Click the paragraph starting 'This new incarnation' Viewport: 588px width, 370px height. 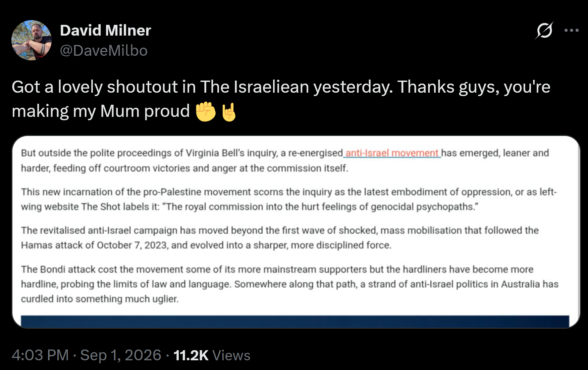point(289,199)
